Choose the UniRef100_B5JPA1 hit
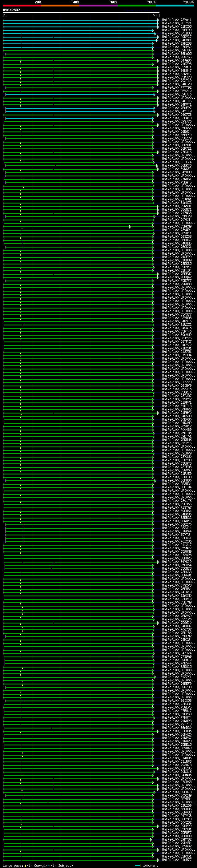 (x=177, y=200)
